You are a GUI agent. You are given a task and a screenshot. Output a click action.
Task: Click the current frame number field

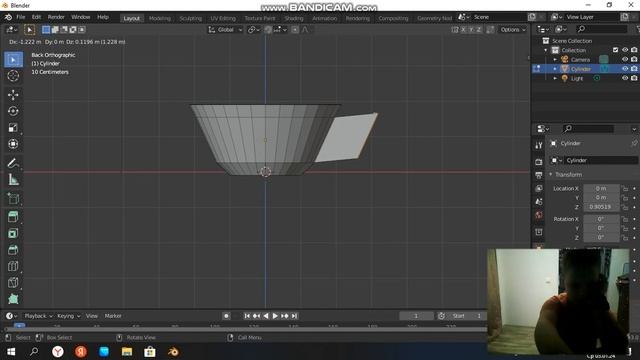tap(416, 316)
